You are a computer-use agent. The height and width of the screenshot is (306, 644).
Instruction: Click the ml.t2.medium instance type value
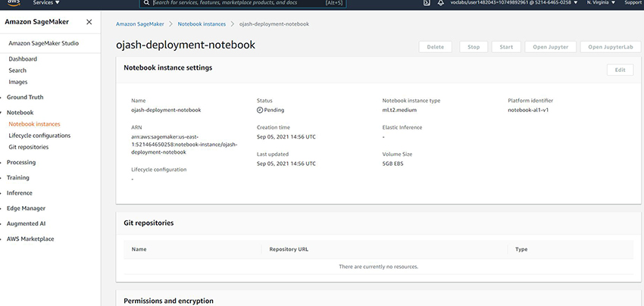click(x=399, y=110)
